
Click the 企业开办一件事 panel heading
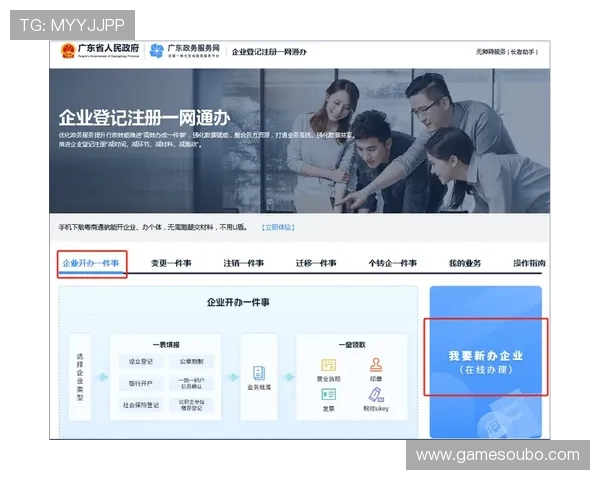[238, 302]
